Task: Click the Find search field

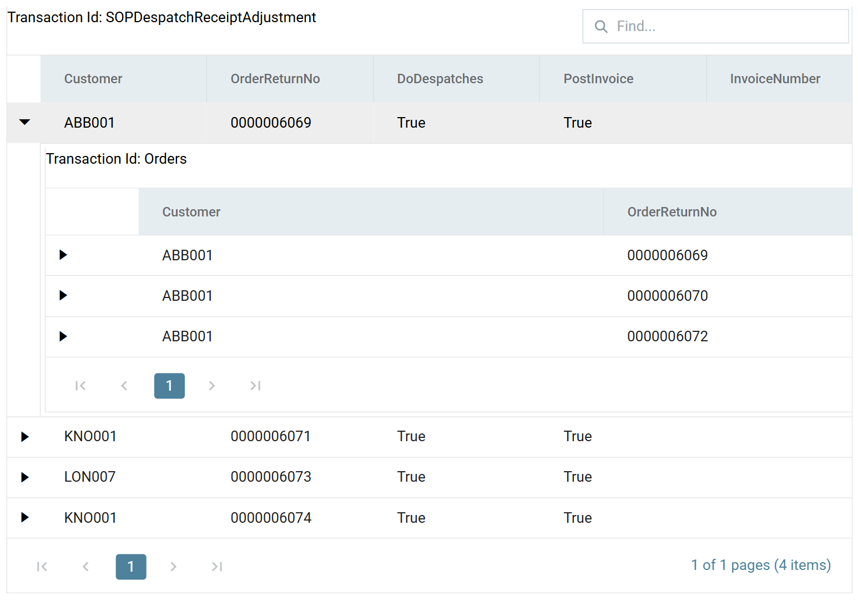Action: pos(715,26)
